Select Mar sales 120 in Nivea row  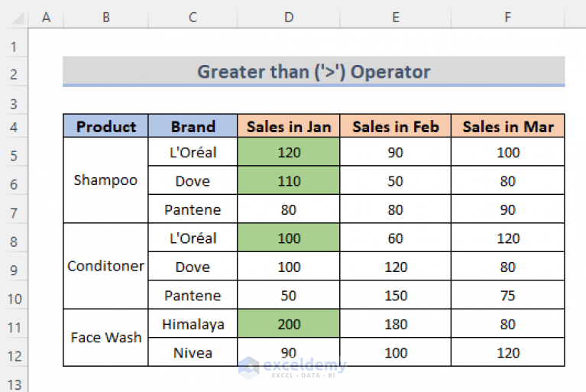click(508, 352)
